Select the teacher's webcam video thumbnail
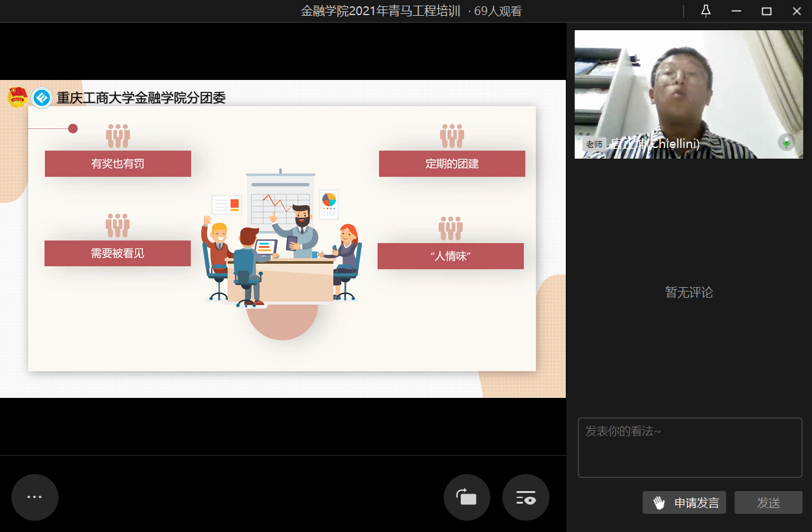Image resolution: width=812 pixels, height=532 pixels. point(689,94)
